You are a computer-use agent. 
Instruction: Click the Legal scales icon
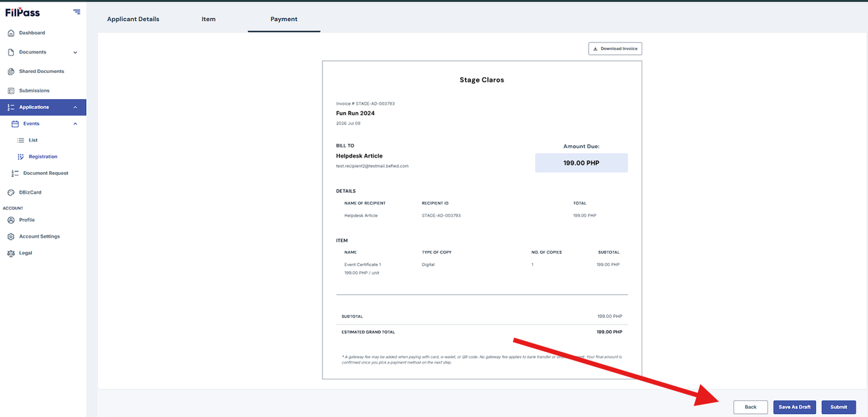(x=11, y=253)
